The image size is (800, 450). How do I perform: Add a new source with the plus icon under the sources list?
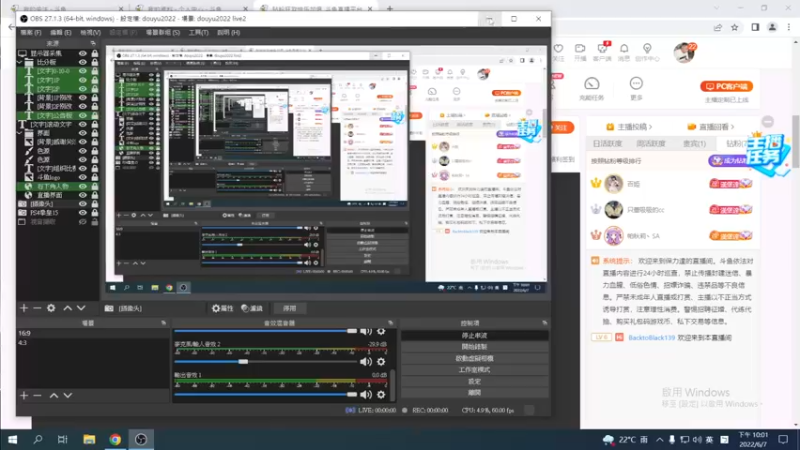point(24,308)
